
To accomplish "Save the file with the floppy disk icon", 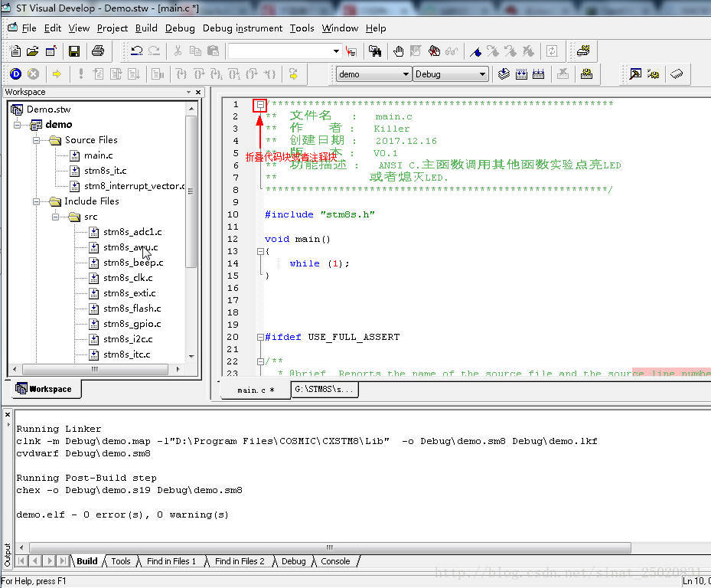I will coord(74,51).
